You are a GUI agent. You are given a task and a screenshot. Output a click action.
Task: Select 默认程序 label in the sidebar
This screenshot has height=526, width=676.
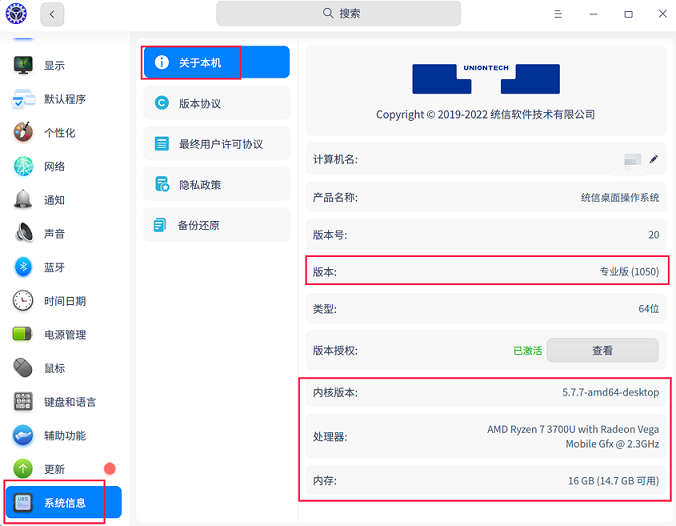pyautogui.click(x=65, y=99)
